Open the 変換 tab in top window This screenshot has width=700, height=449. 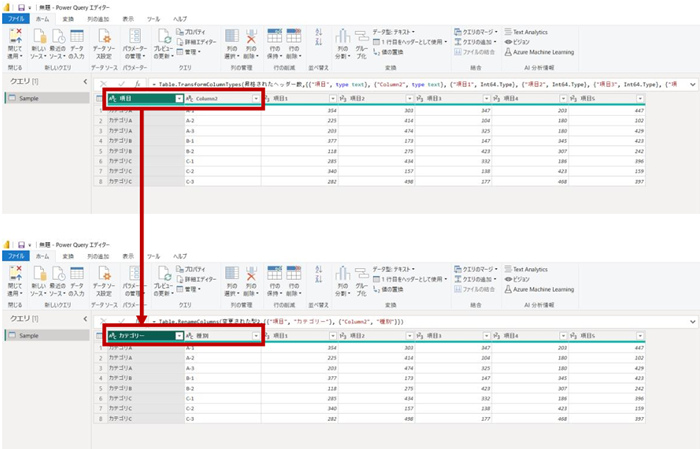tap(67, 18)
